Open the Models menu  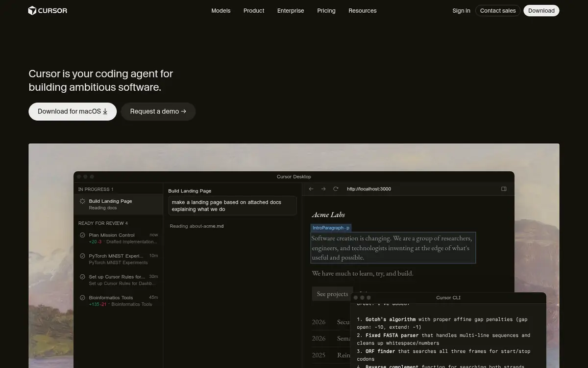point(221,11)
